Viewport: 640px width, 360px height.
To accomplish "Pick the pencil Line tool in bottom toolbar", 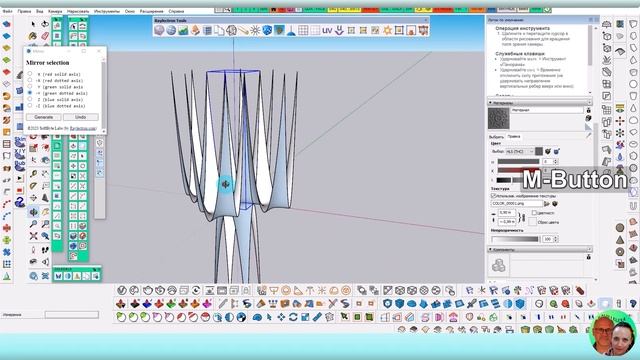I will (222, 304).
